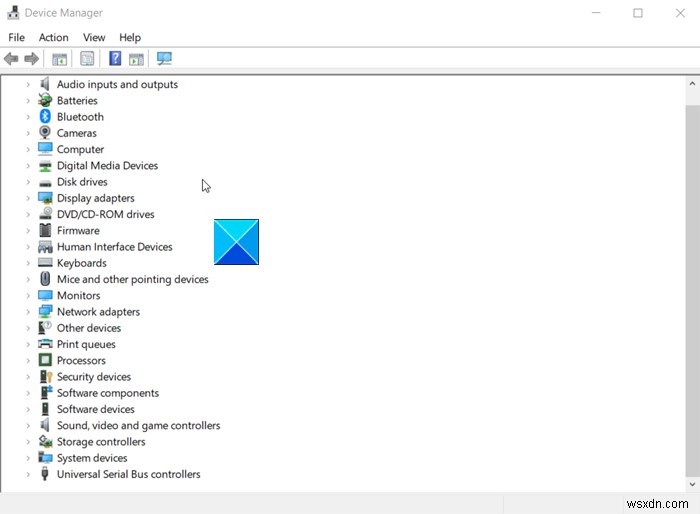700x514 pixels.
Task: Click the Cameras webcam icon
Action: (x=45, y=133)
